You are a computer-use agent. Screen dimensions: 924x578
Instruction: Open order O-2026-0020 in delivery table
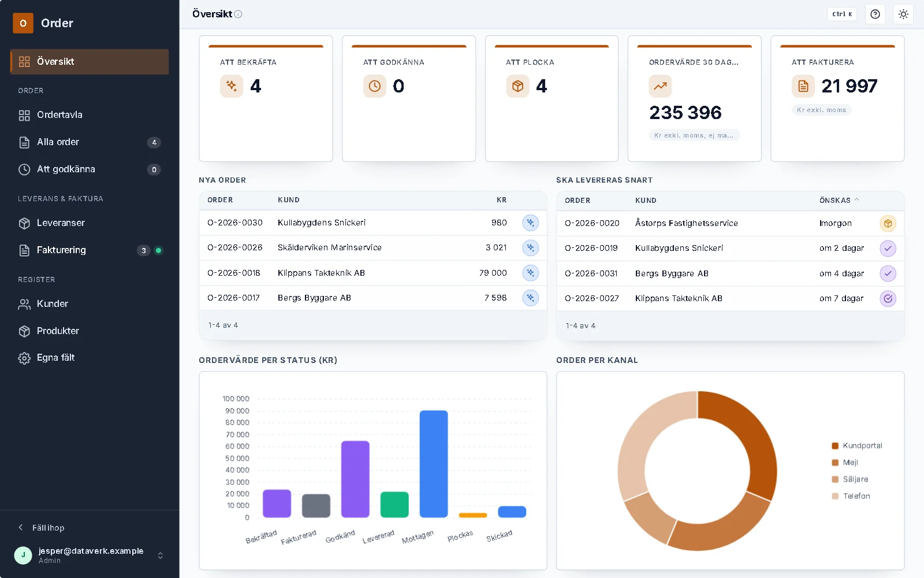click(x=592, y=223)
